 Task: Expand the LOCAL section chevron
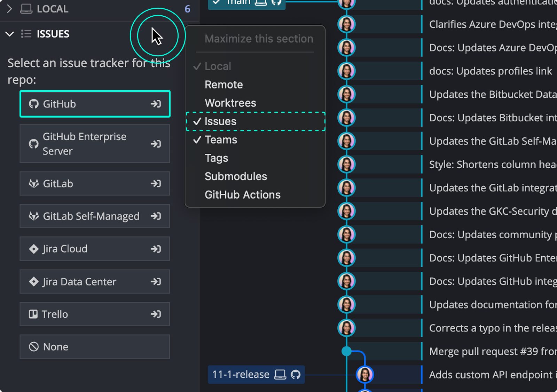click(9, 8)
